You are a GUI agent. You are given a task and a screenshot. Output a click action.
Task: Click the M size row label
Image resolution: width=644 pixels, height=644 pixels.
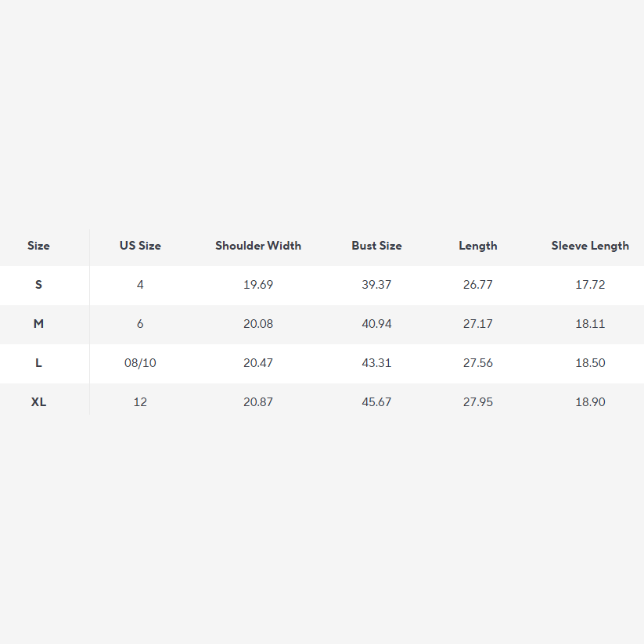38,324
